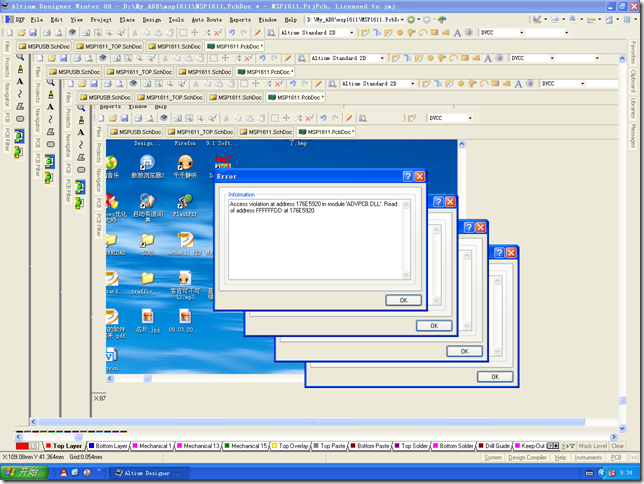Switch to the Drill Guide layer tab
This screenshot has height=484, width=644.
click(494, 446)
